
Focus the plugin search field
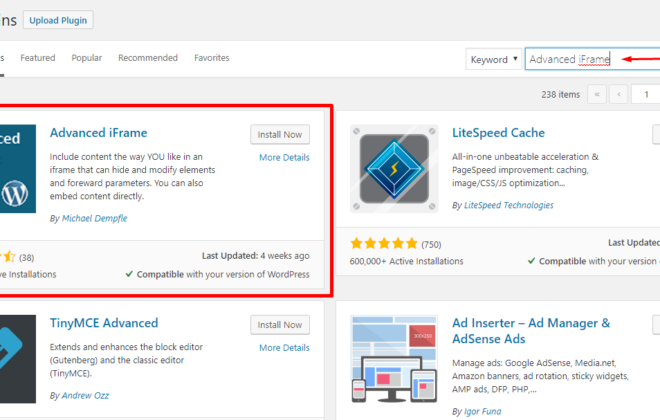[593, 59]
